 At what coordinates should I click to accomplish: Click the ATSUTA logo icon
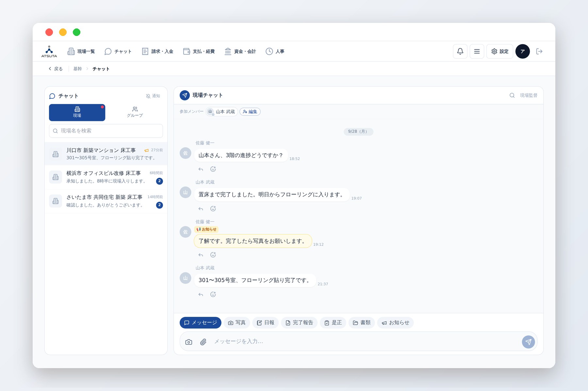(x=49, y=51)
